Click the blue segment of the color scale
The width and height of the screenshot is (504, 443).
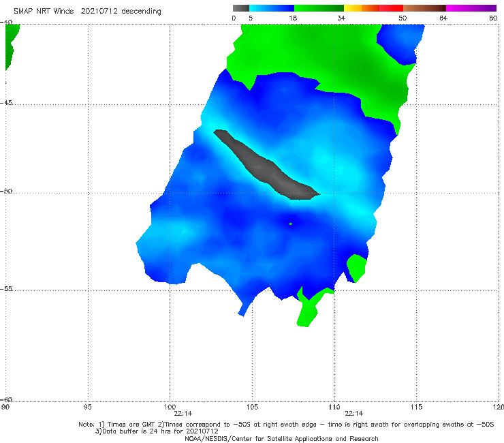tap(272, 8)
